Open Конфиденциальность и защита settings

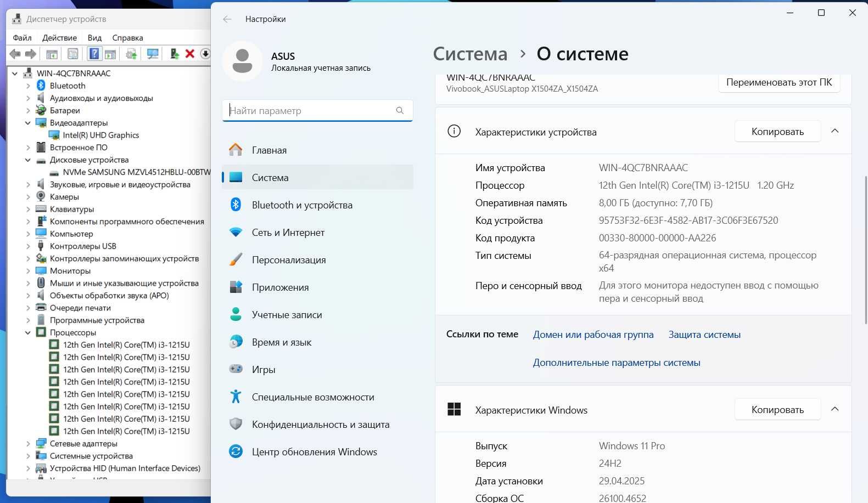317,425
